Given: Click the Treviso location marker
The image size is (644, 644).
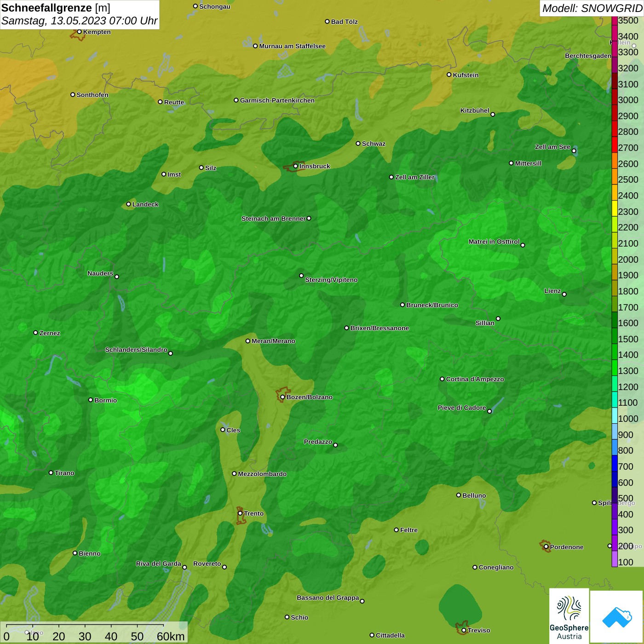Looking at the screenshot, I should click(464, 630).
